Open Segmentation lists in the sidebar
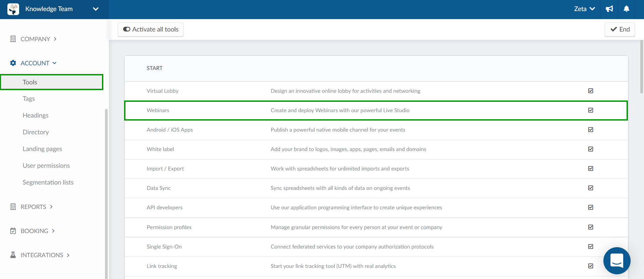This screenshot has width=644, height=279. 48,182
